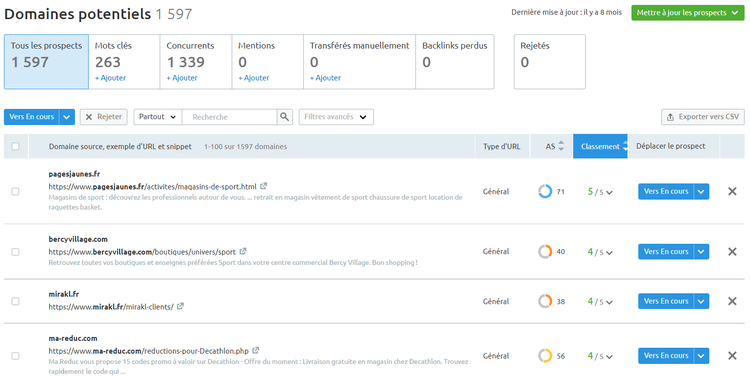Export prospects with Exporter vers CSV
The image size is (750, 386).
pyautogui.click(x=703, y=117)
